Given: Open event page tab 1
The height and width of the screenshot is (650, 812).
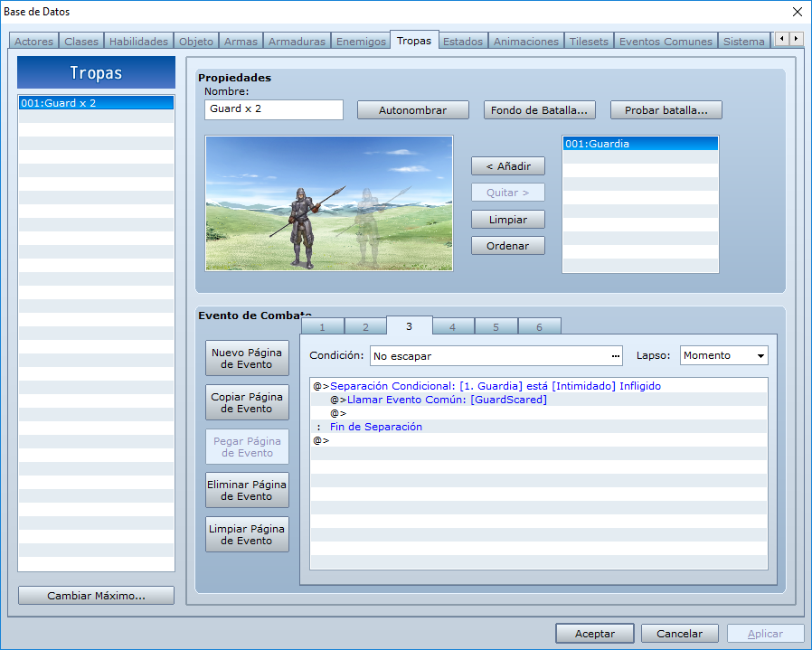Looking at the screenshot, I should tap(322, 327).
